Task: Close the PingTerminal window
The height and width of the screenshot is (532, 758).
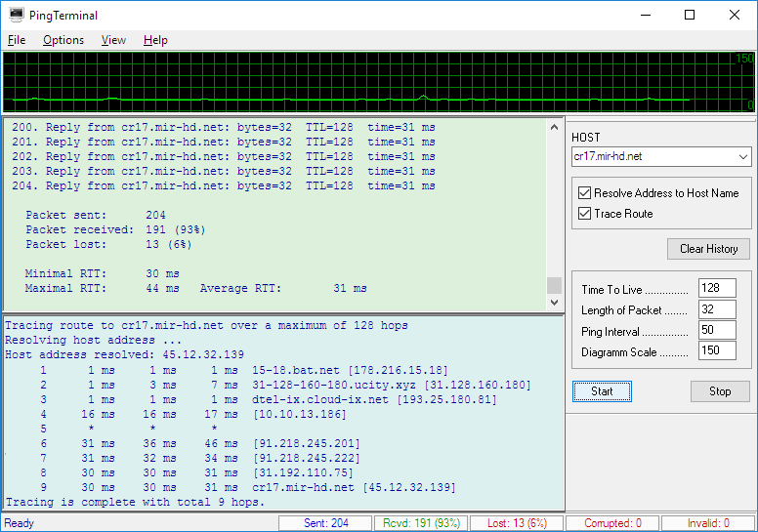Action: click(735, 15)
